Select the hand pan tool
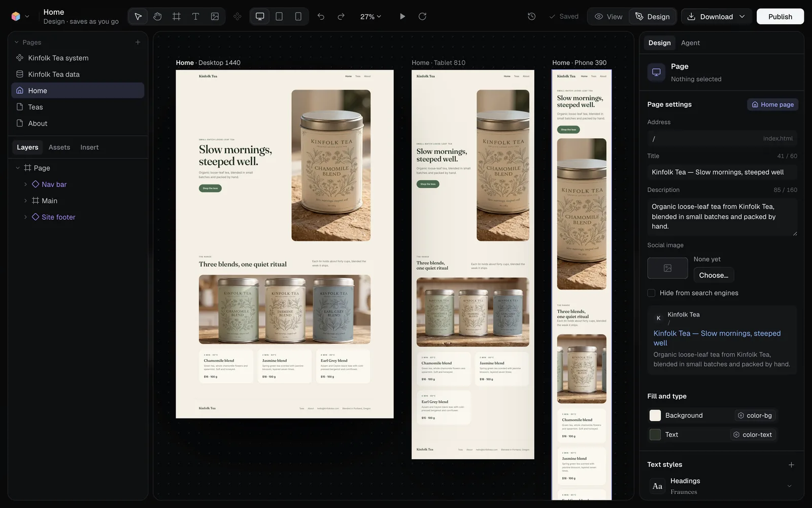 point(157,16)
